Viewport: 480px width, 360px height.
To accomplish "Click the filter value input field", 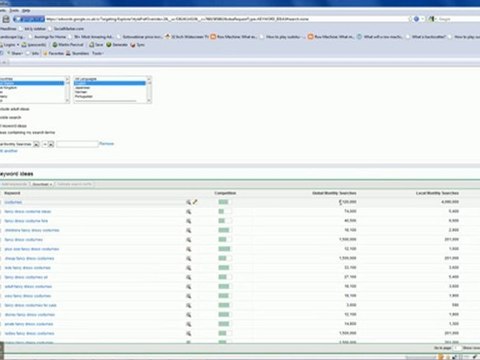I will click(77, 144).
